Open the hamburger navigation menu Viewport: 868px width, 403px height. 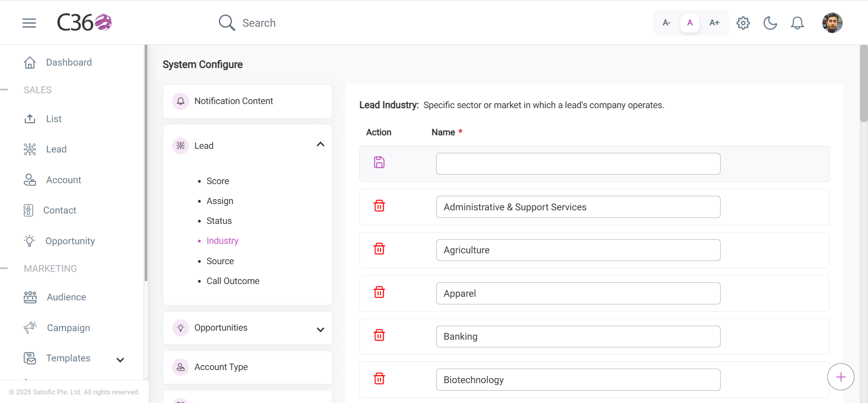pos(29,23)
